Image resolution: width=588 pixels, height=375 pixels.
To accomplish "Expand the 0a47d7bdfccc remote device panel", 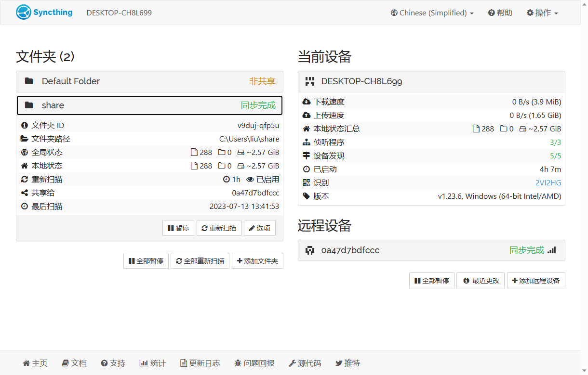I will tap(431, 250).
